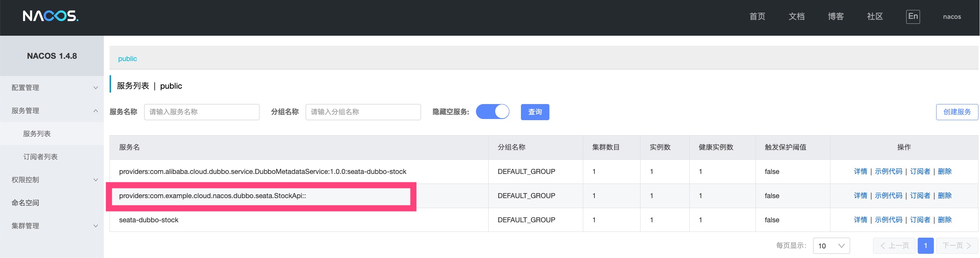Focus the 分组名称 input field
980x258 pixels.
[x=363, y=112]
